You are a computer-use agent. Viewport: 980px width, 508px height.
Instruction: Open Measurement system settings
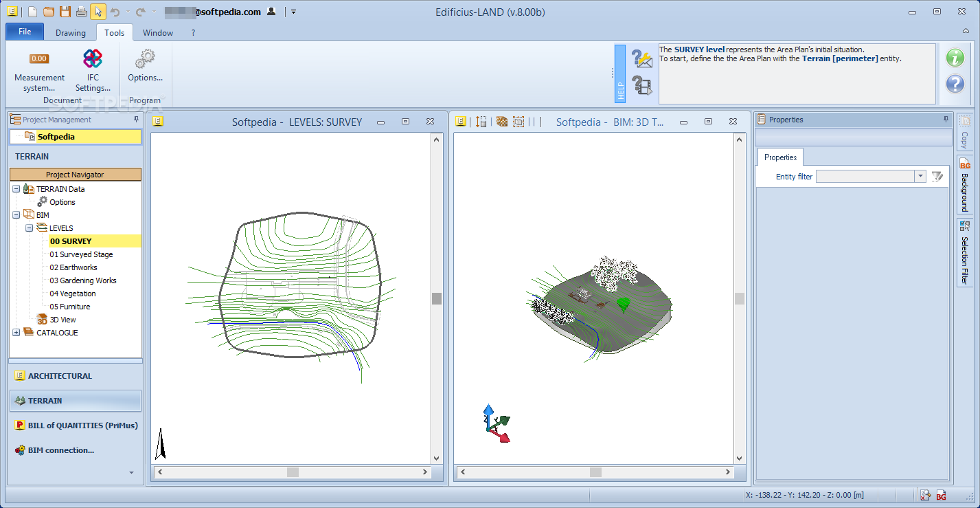[39, 71]
